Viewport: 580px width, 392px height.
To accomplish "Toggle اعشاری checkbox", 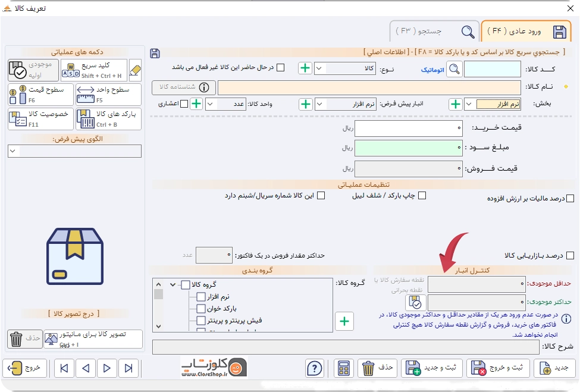I will click(x=184, y=104).
